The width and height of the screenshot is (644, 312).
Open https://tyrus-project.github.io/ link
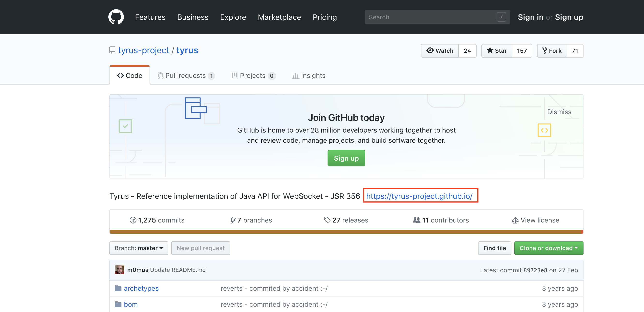419,196
